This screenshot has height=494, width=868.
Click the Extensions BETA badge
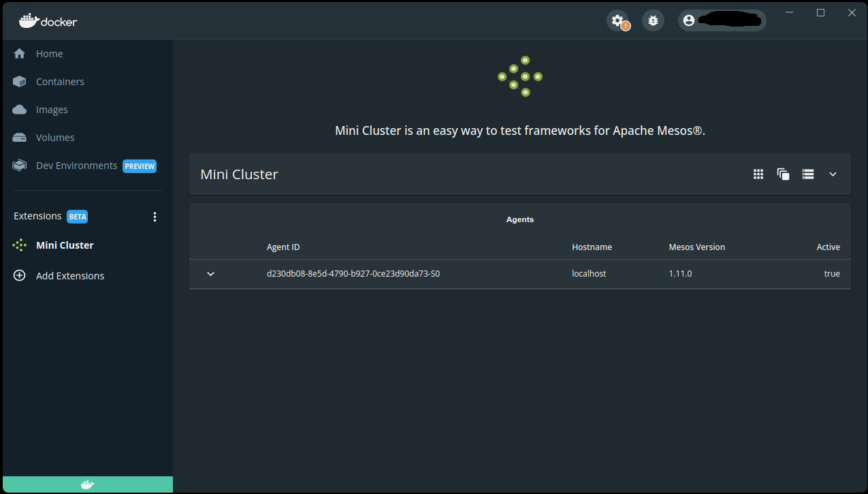click(x=77, y=217)
